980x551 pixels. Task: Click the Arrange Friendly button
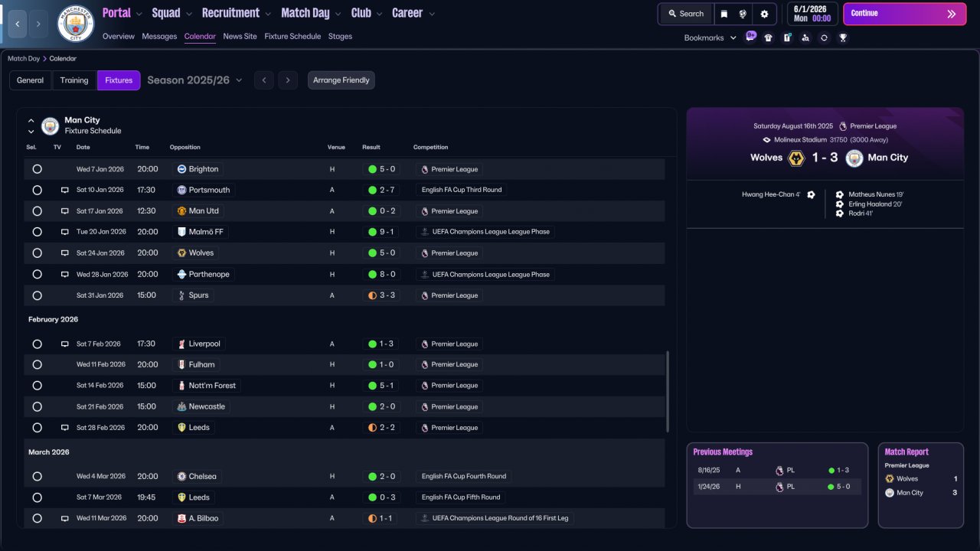pyautogui.click(x=341, y=80)
